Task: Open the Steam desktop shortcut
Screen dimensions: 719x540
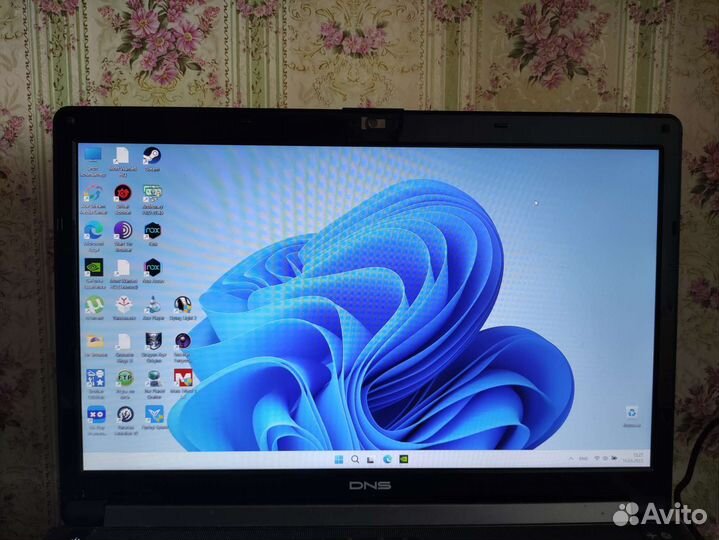Action: tap(153, 155)
